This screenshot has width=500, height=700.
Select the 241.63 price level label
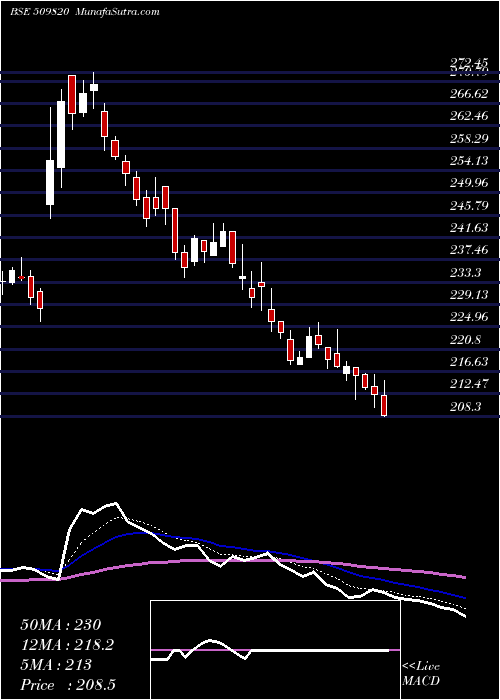pyautogui.click(x=469, y=229)
